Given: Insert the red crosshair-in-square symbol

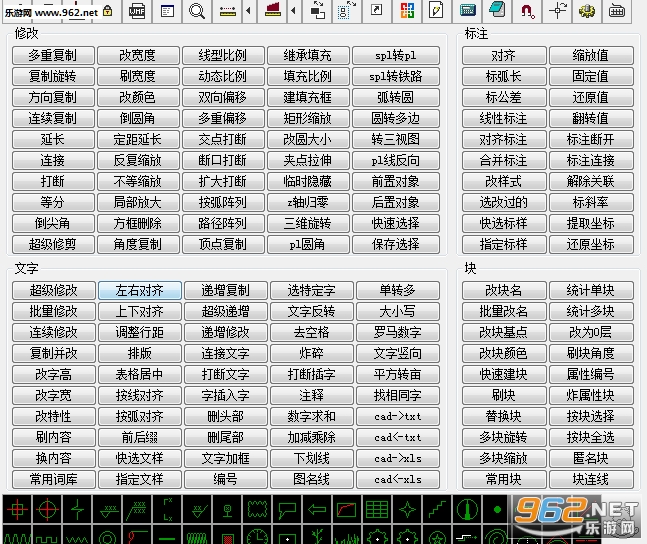Looking at the screenshot, I should click(17, 510).
